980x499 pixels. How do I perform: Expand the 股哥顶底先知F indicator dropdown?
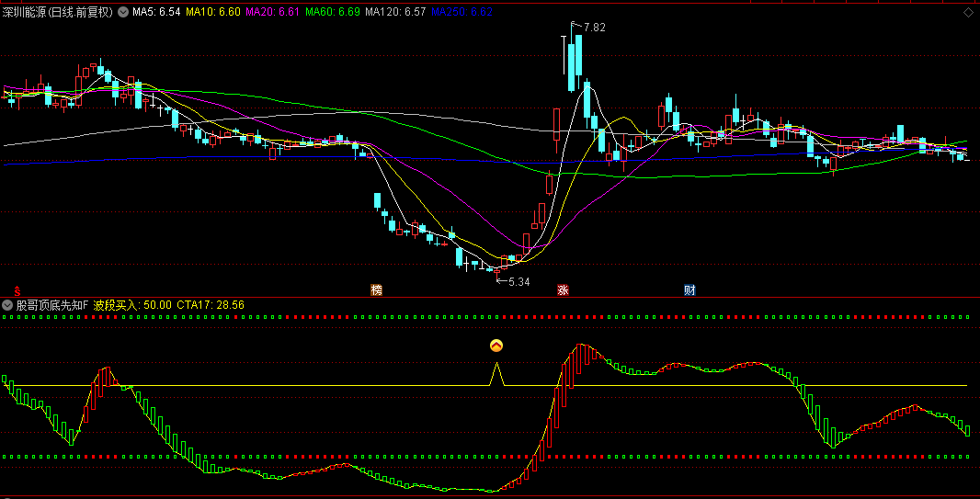[7, 304]
